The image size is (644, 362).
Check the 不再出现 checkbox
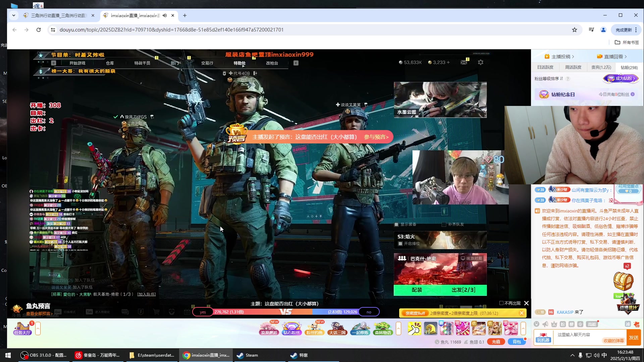pos(501,303)
